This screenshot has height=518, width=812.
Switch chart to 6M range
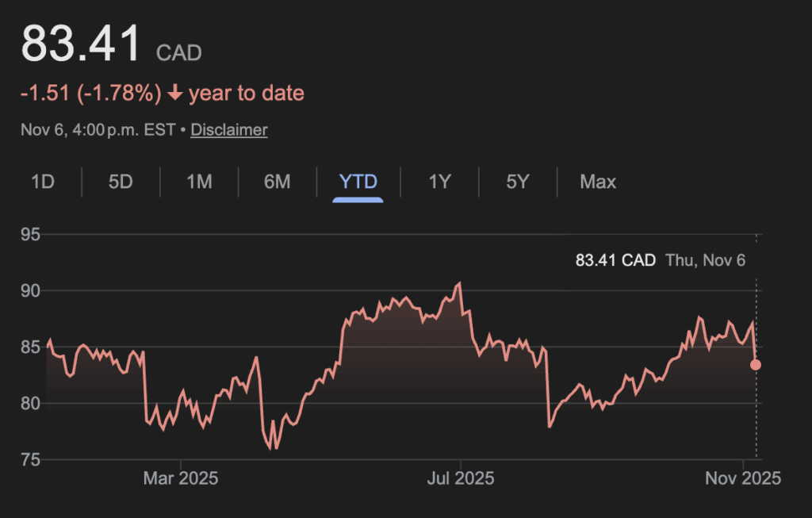(x=277, y=182)
